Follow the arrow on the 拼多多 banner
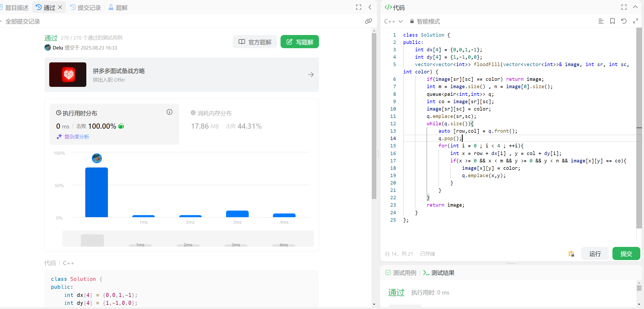 pos(311,75)
